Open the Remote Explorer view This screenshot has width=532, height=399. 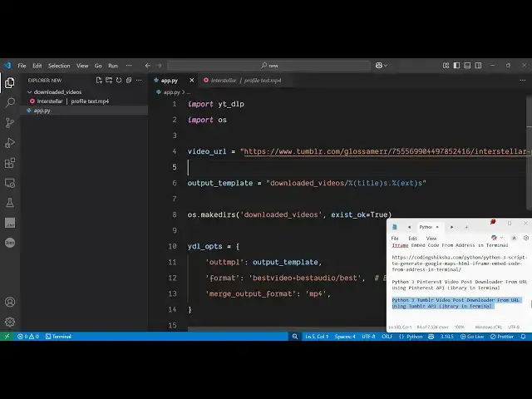click(10, 183)
